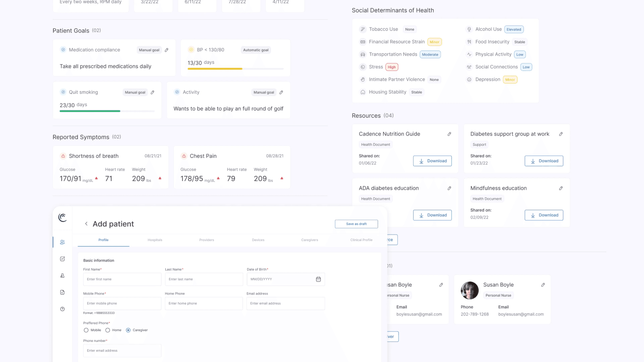644x362 pixels.
Task: Switch to the Hospitals tab
Action: (155, 240)
